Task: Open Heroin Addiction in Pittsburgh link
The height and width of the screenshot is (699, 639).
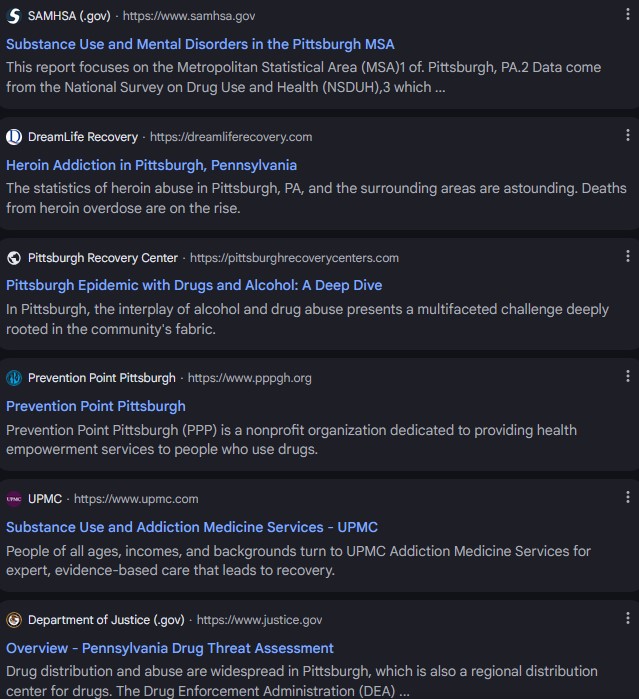Action: click(x=151, y=165)
